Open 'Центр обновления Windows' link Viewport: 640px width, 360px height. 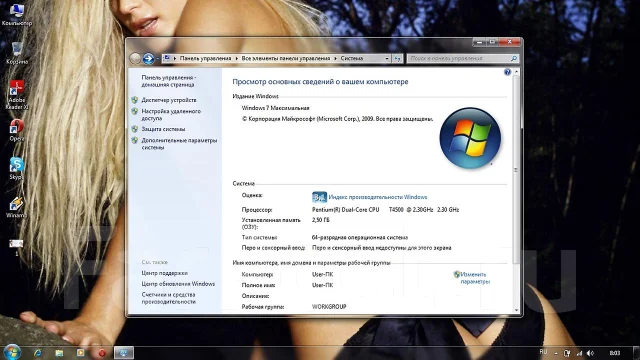pos(178,284)
